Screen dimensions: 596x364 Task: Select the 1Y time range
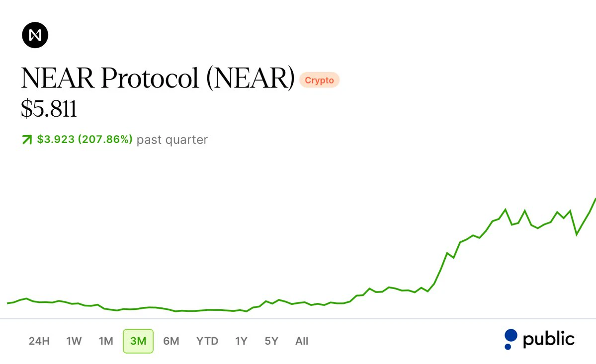pos(242,341)
